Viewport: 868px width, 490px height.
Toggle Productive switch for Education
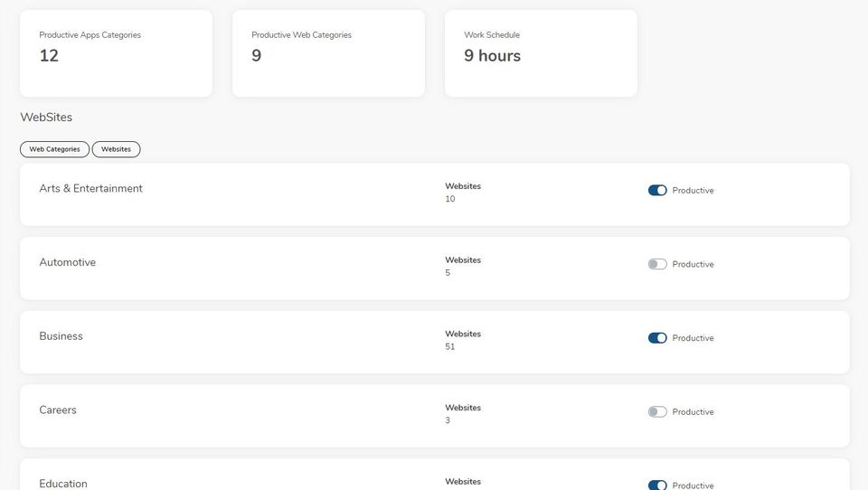(657, 485)
